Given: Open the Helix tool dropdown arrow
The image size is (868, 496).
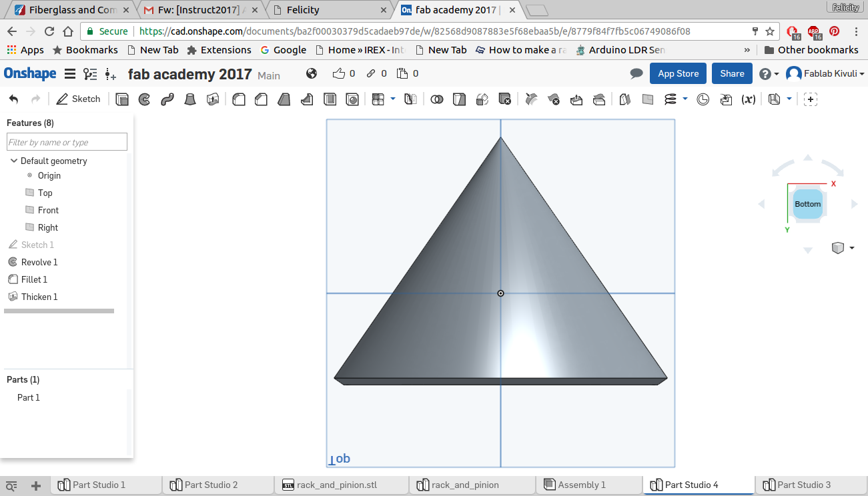Looking at the screenshot, I should pyautogui.click(x=685, y=99).
